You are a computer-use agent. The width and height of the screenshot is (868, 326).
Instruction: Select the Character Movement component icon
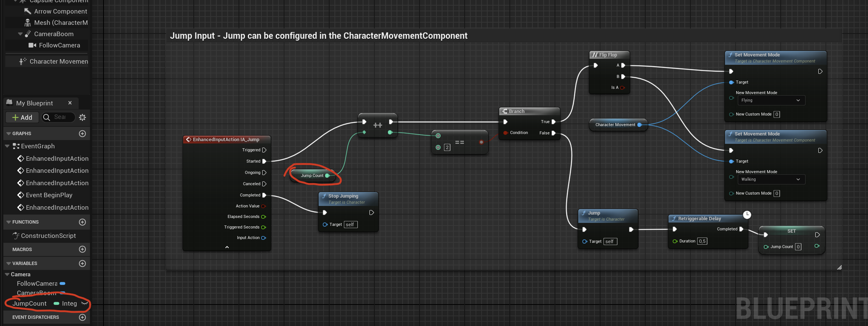click(23, 61)
